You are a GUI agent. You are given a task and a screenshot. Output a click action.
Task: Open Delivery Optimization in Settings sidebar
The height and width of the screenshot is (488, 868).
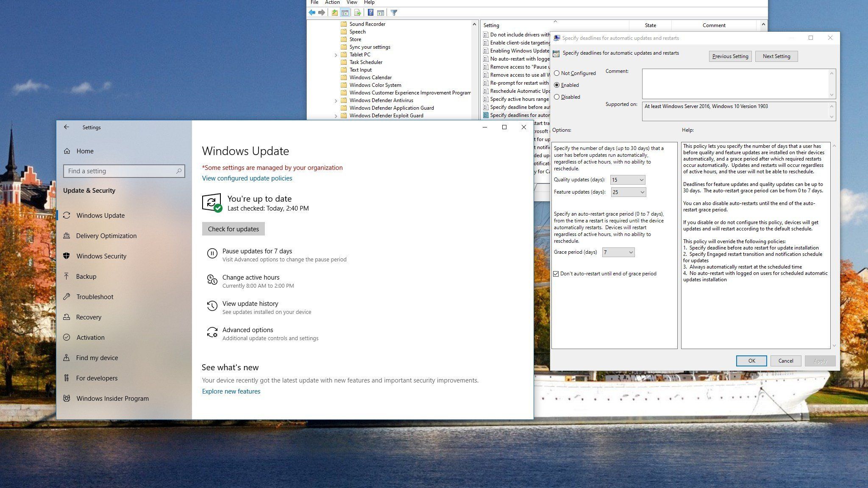point(106,236)
